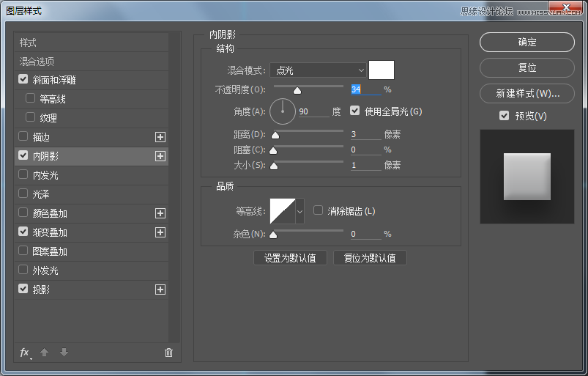Move effect up with the up arrow
The image size is (588, 376).
pyautogui.click(x=44, y=353)
